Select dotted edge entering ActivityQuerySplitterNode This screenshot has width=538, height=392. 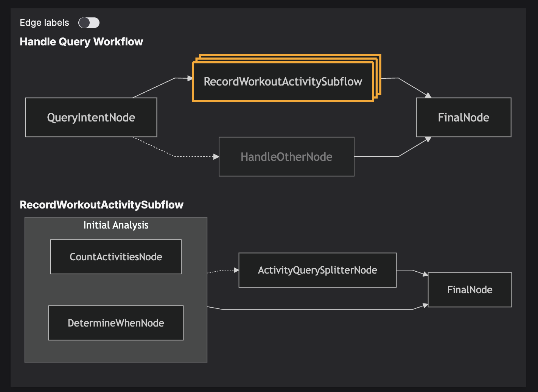(x=223, y=270)
